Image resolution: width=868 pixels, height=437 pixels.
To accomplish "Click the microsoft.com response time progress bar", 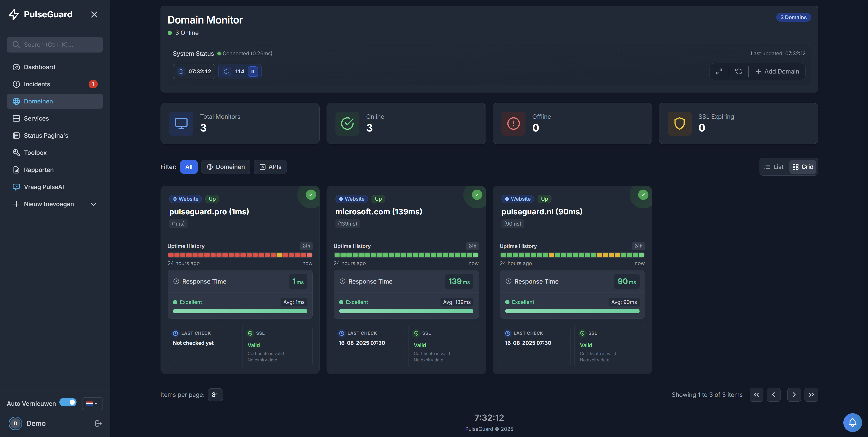I will (406, 311).
